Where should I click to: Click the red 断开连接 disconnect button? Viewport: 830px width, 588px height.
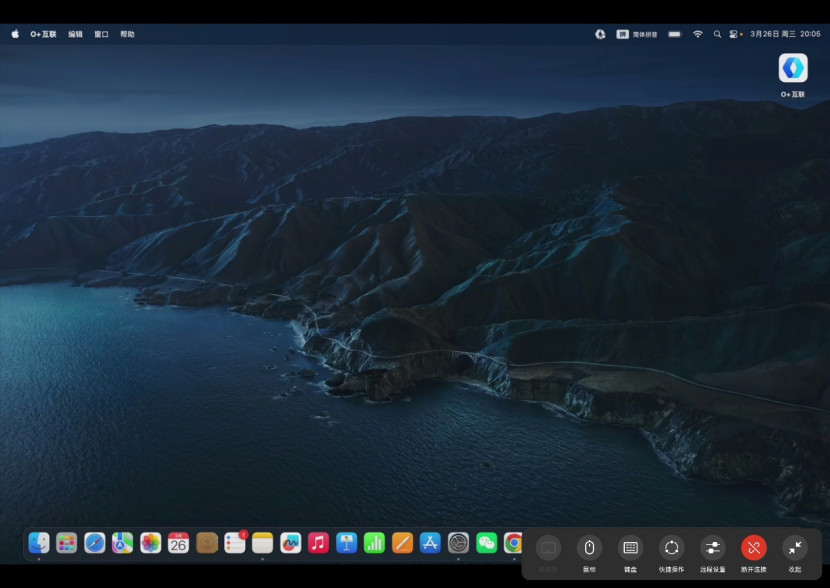click(x=753, y=548)
